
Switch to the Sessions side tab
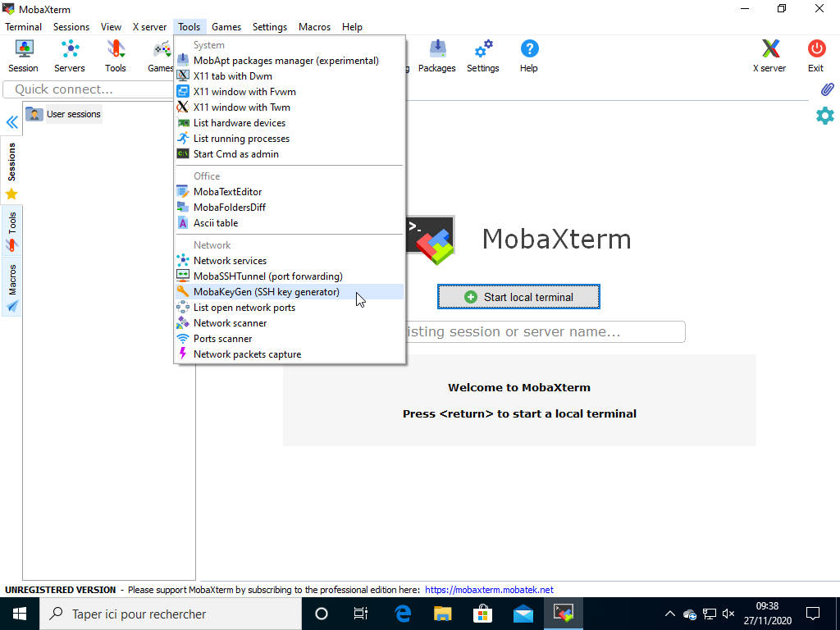[11, 170]
